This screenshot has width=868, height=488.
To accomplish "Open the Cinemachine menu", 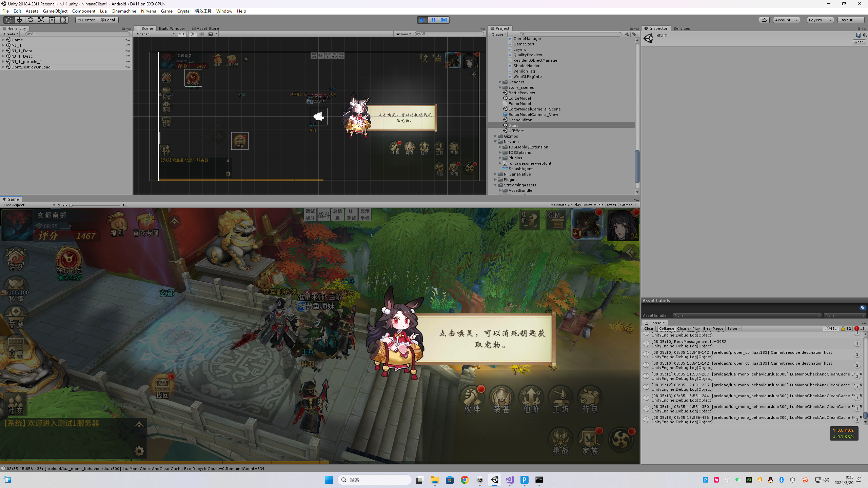I will click(124, 11).
